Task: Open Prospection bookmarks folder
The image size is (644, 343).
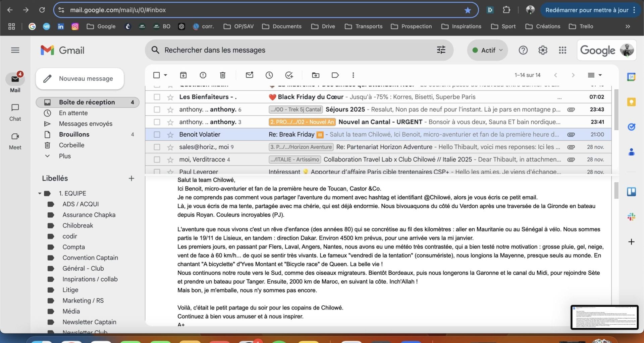Action: coord(411,26)
